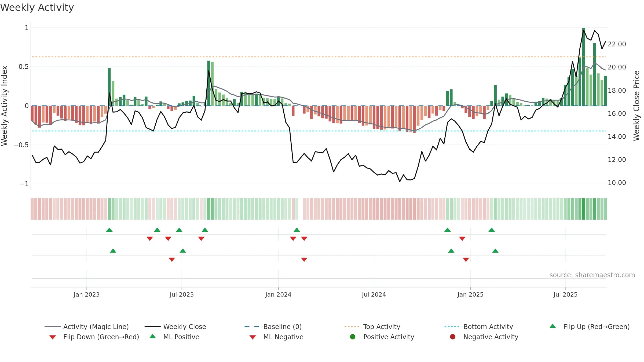Click the −1 tick on the left axis
This screenshot has width=644, height=362.
[x=24, y=184]
